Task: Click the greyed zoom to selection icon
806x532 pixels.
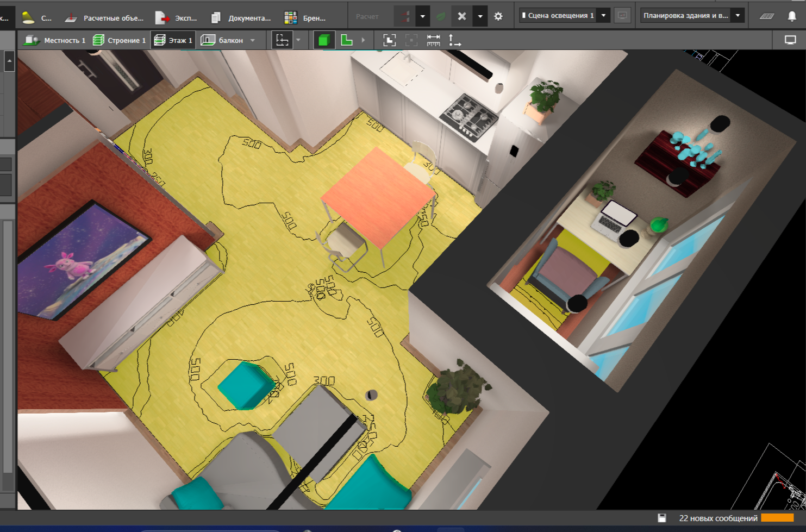Action: coord(411,40)
